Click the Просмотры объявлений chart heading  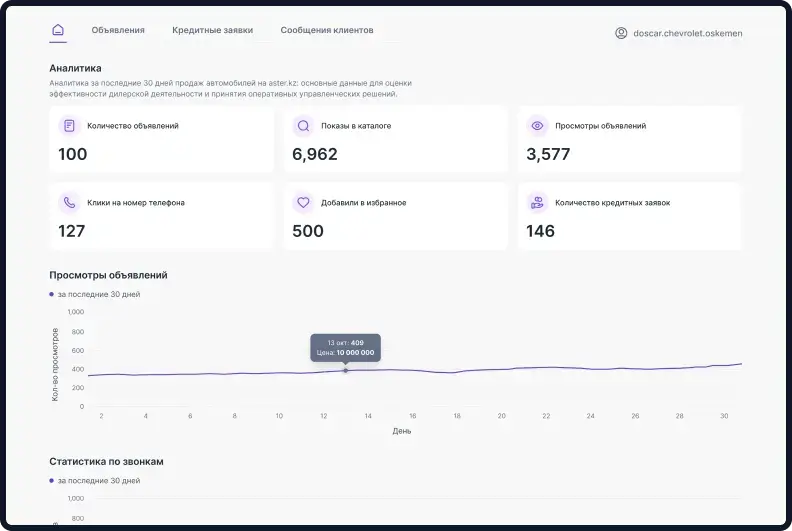click(108, 275)
